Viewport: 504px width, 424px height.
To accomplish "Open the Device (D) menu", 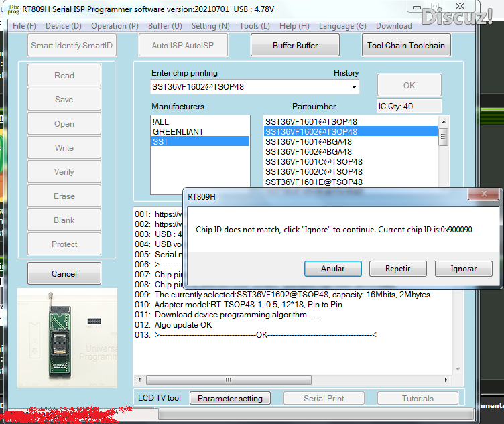I will pos(63,26).
